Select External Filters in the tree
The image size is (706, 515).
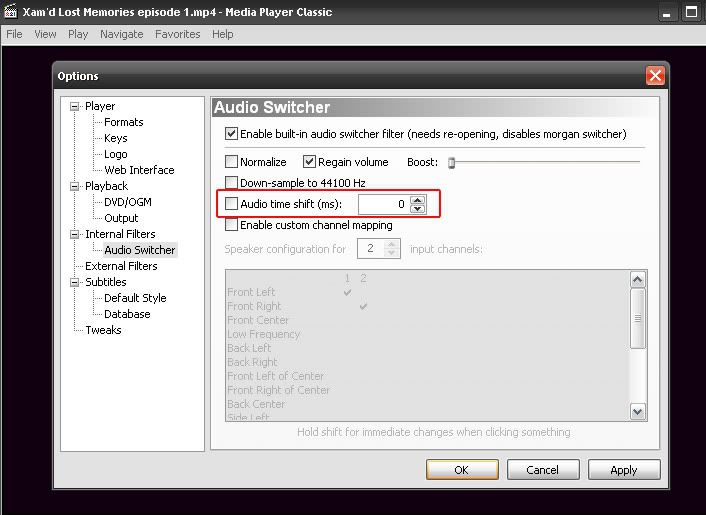[121, 266]
